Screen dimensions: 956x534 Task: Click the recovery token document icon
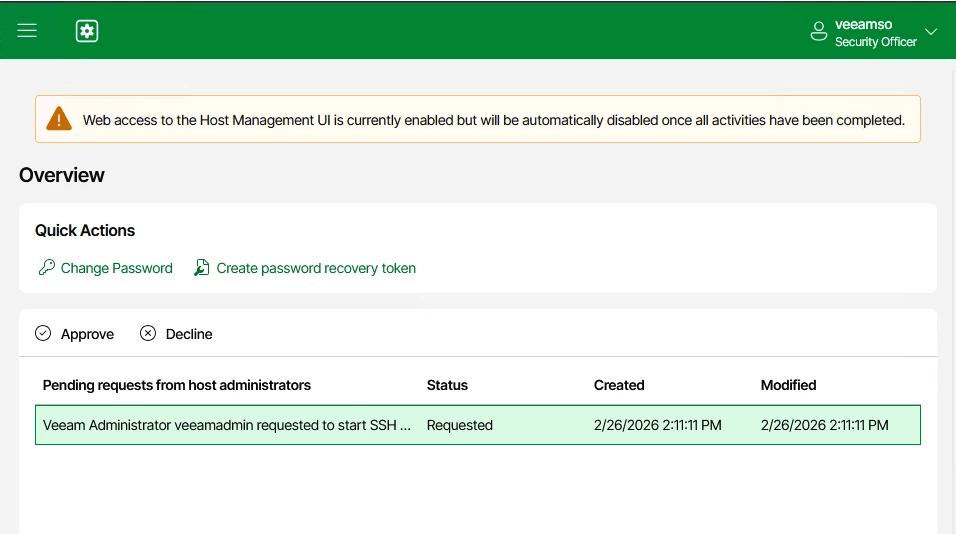click(x=202, y=268)
